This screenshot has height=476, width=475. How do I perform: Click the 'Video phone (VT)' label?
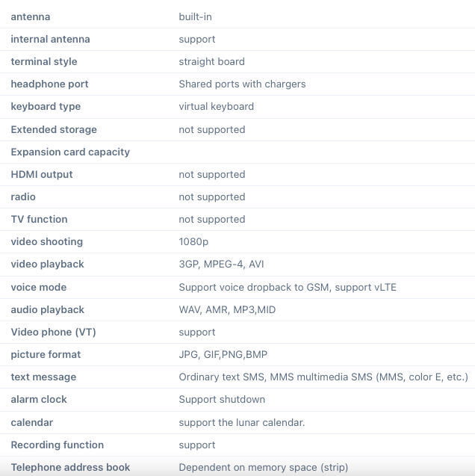point(53,332)
